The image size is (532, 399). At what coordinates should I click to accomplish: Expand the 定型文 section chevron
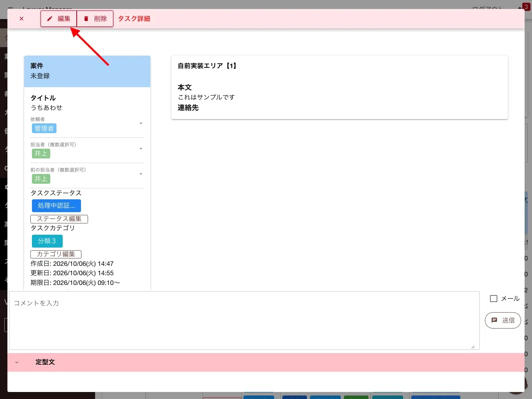(x=17, y=362)
